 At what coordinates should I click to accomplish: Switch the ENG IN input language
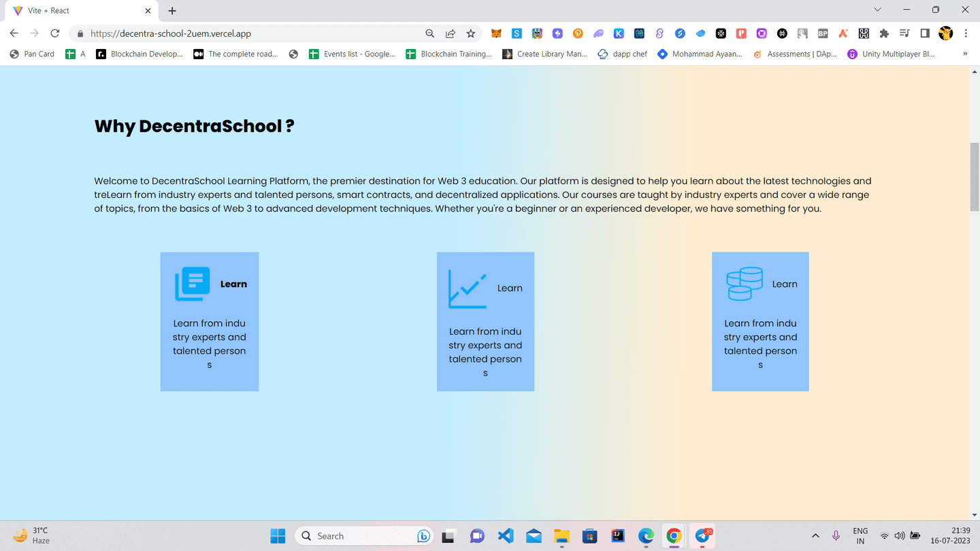click(860, 536)
